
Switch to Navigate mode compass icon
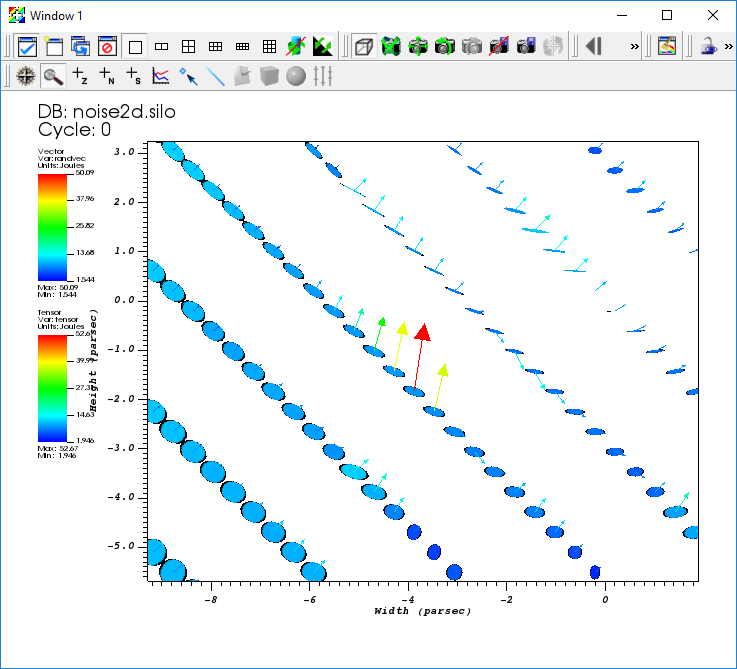[x=26, y=76]
